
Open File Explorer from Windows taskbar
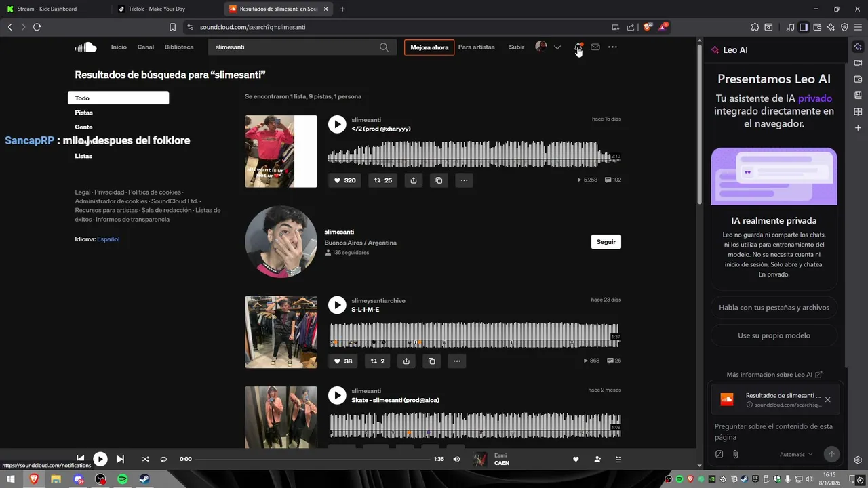56,479
